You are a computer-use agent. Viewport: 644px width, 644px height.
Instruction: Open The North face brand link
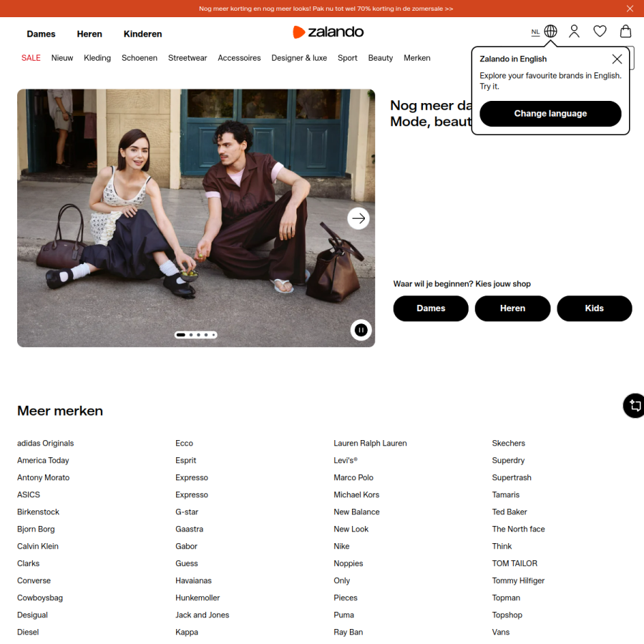518,529
